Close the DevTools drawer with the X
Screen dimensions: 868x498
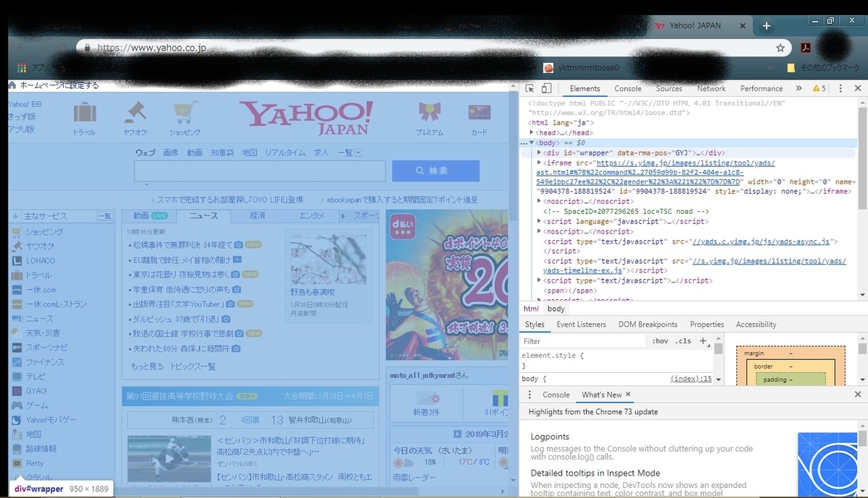click(x=857, y=395)
